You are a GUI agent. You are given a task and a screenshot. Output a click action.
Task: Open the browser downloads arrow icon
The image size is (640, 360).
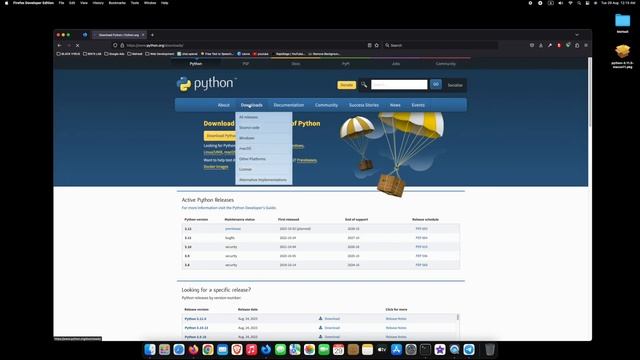point(541,45)
